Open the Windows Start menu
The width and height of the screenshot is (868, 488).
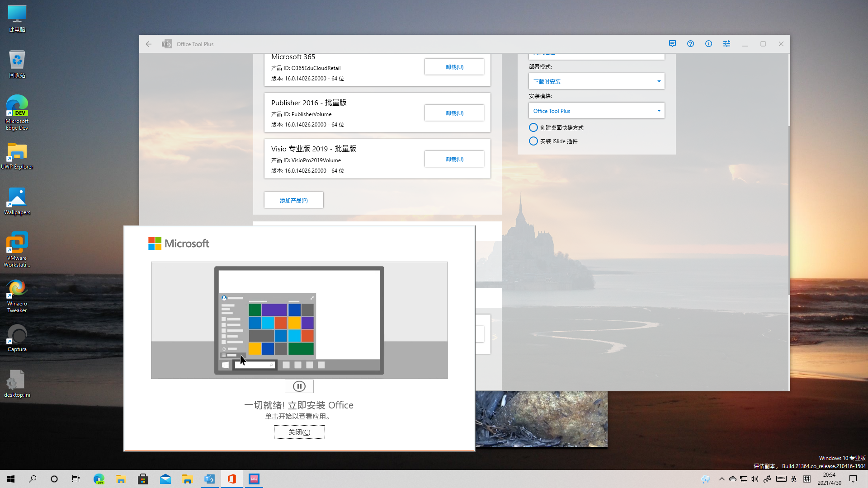(x=11, y=479)
